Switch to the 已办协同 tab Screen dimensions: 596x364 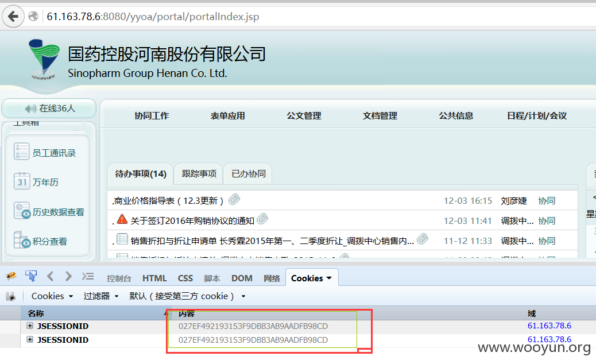pos(249,174)
